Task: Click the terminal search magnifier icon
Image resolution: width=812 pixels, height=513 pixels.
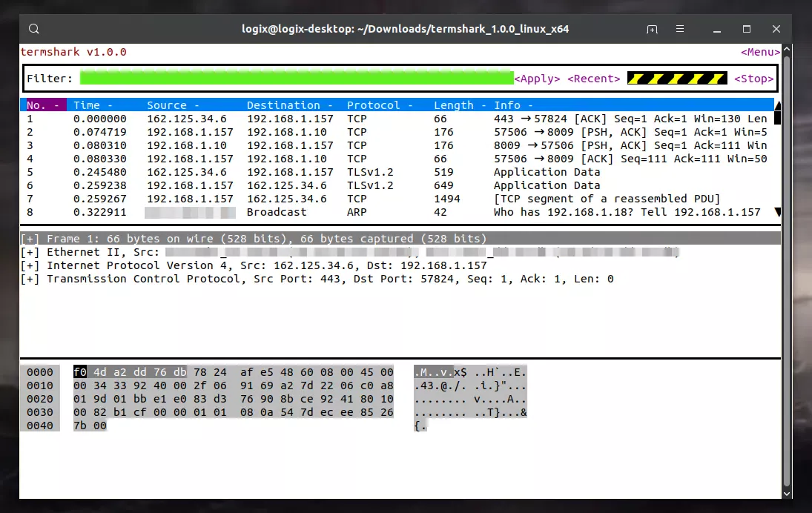Action: [x=34, y=29]
